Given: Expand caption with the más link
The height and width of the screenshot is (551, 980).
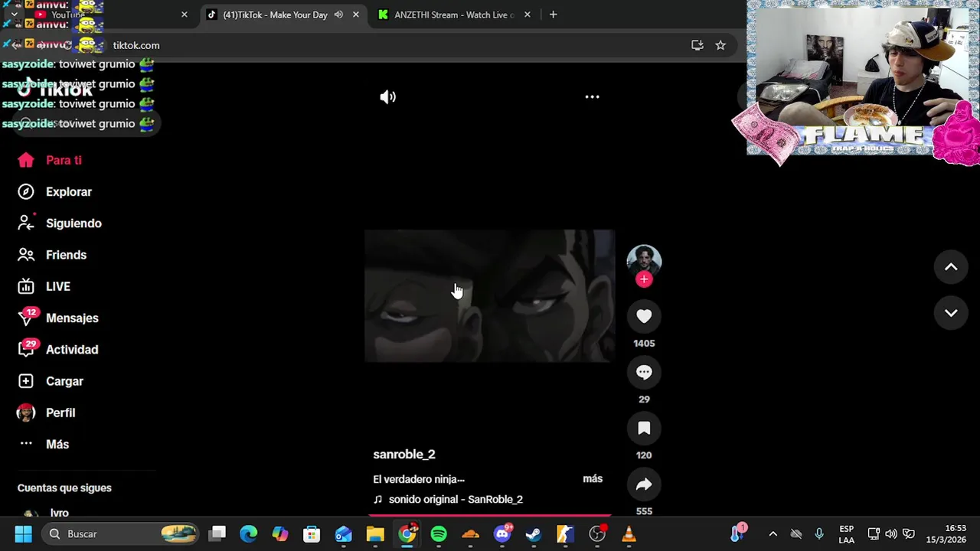Looking at the screenshot, I should (593, 478).
